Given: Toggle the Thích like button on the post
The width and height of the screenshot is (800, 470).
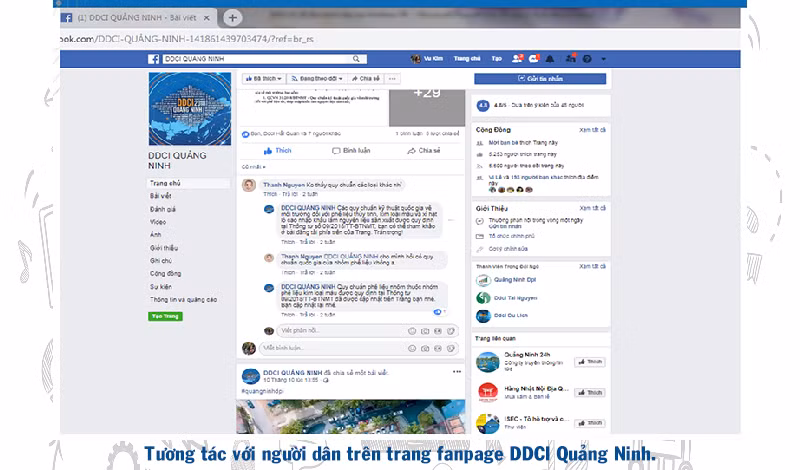Looking at the screenshot, I should [x=278, y=151].
